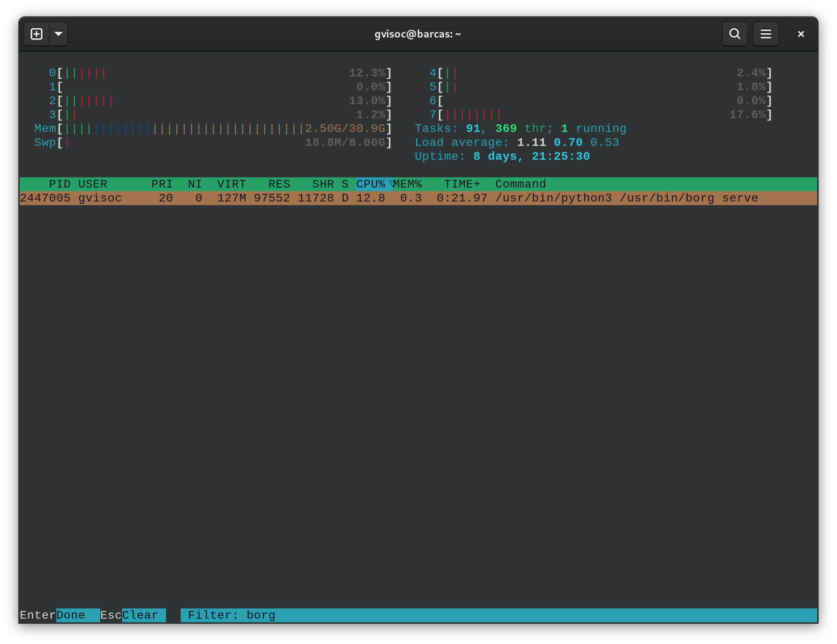
Task: Sort by the USER column header
Action: 93,184
